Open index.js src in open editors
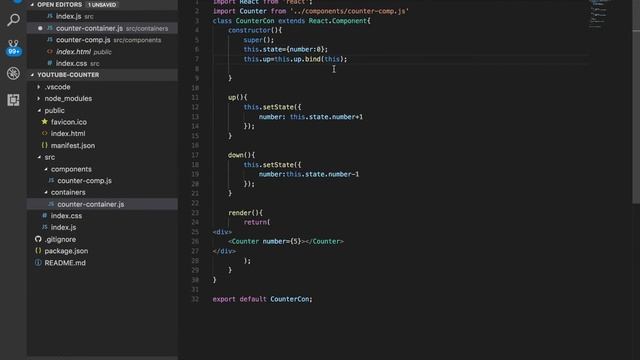 (x=102, y=16)
